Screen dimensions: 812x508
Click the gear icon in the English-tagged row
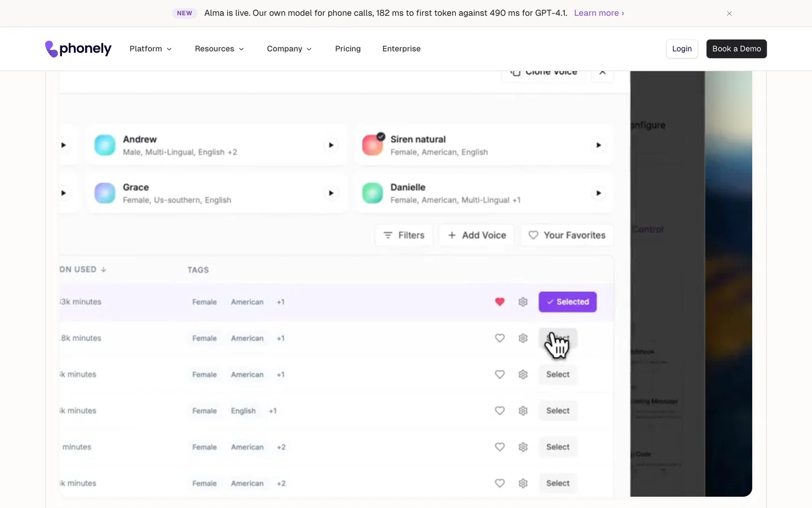[523, 411]
